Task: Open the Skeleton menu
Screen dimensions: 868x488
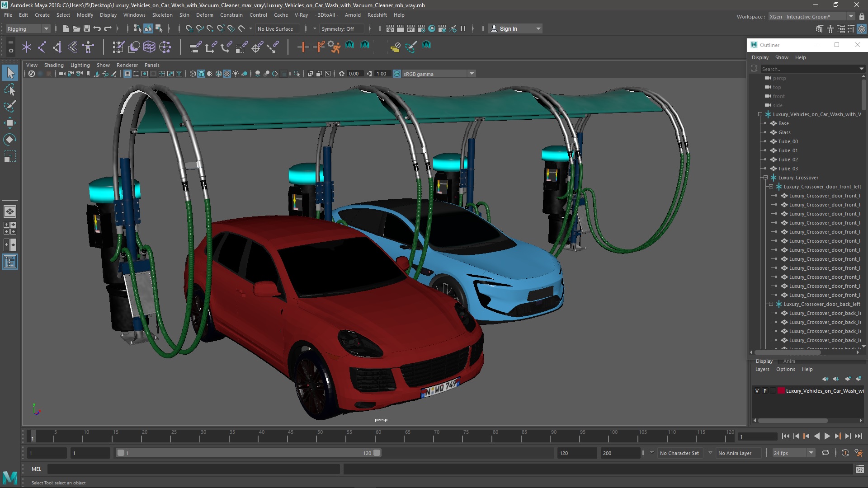Action: tap(162, 15)
